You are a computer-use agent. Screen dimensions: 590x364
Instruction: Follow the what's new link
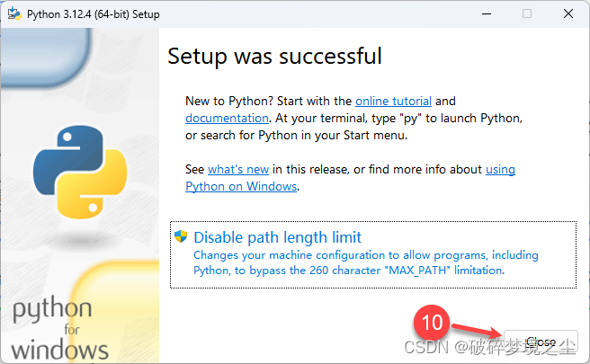(x=238, y=170)
